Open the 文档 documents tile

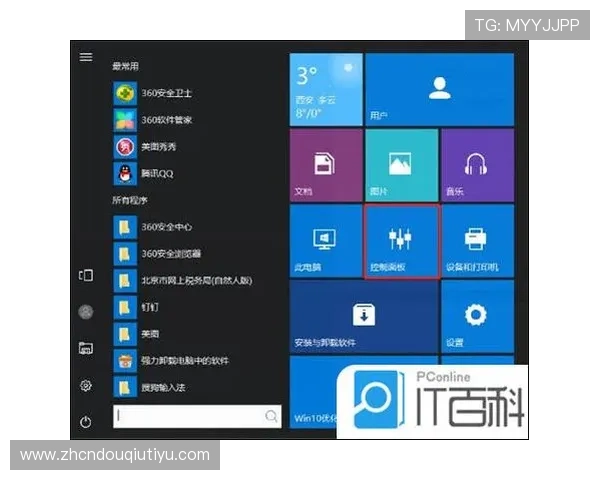pyautogui.click(x=326, y=165)
